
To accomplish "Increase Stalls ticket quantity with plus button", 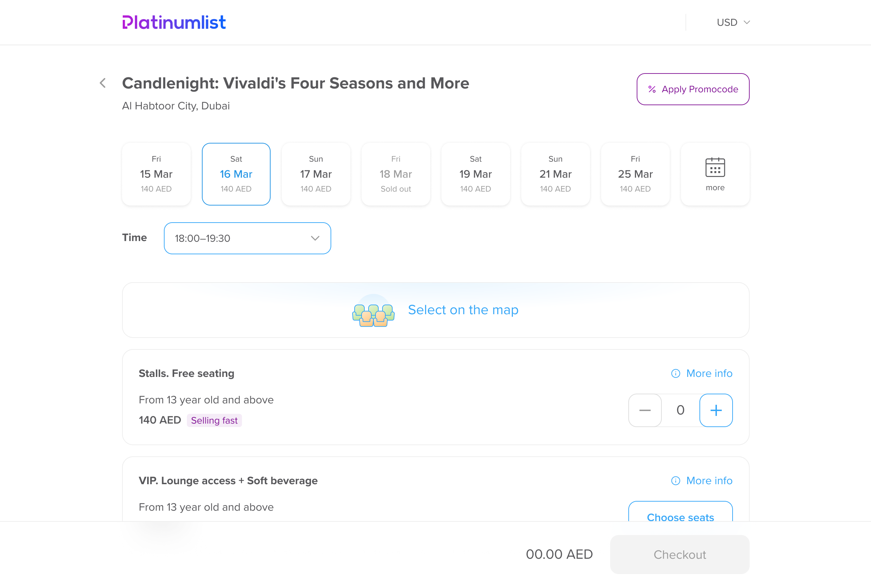I will click(716, 410).
